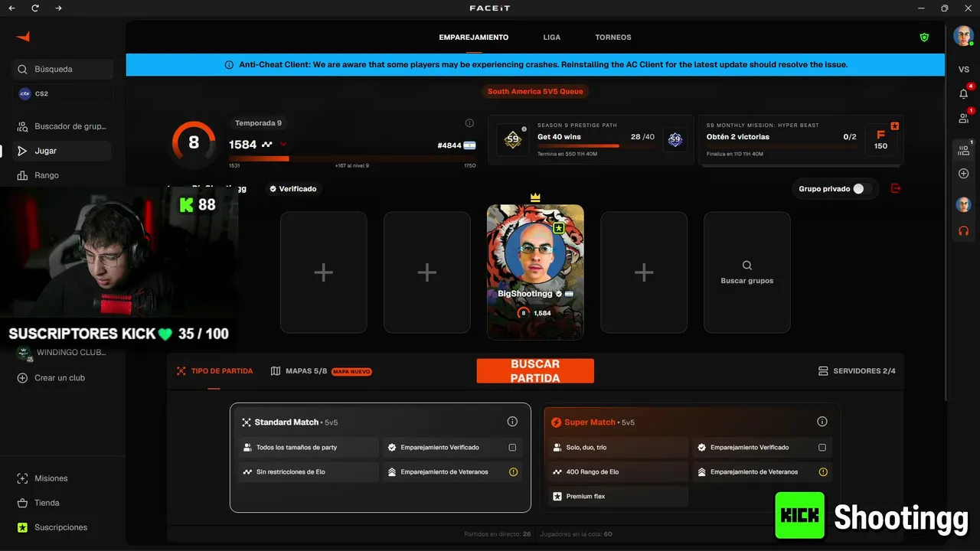This screenshot has width=980, height=551.
Task: Switch to the TORNEOS tab
Action: point(613,37)
